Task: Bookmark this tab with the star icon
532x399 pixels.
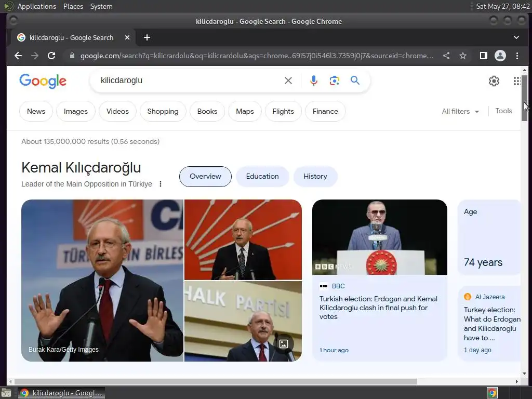Action: coord(463,56)
